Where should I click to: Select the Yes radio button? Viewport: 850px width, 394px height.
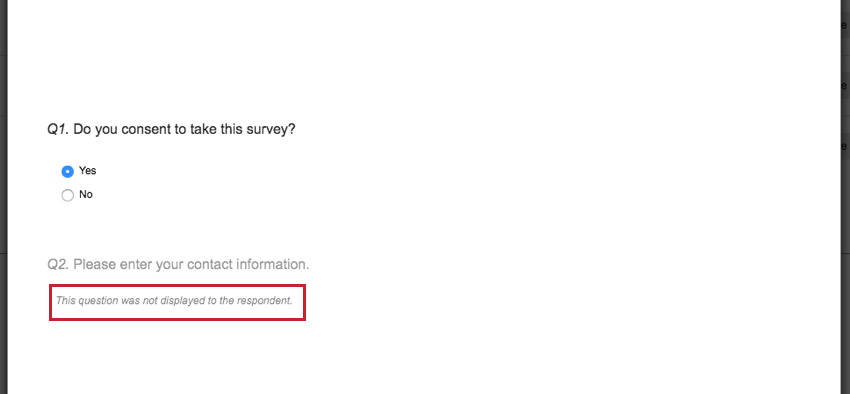click(x=67, y=172)
